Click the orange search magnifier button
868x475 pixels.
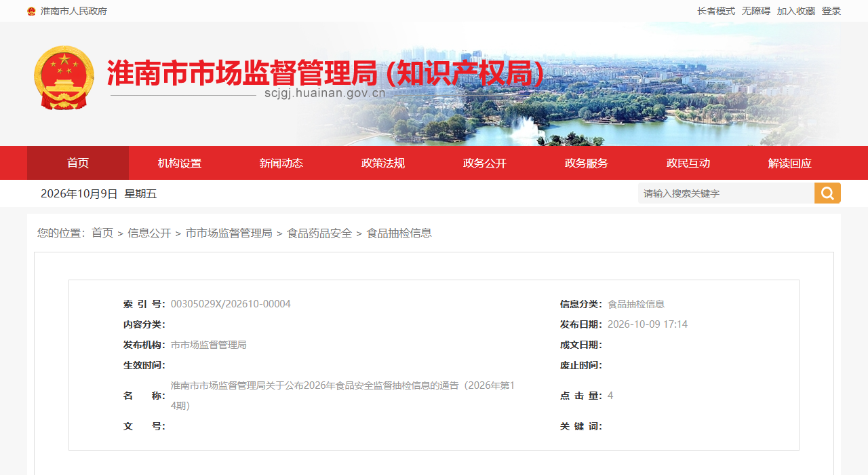coord(827,193)
